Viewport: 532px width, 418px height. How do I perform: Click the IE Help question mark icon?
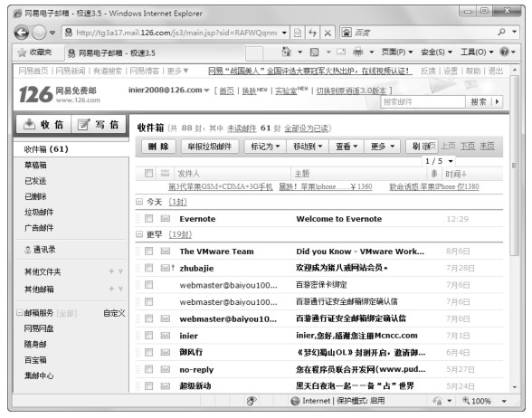(x=504, y=52)
